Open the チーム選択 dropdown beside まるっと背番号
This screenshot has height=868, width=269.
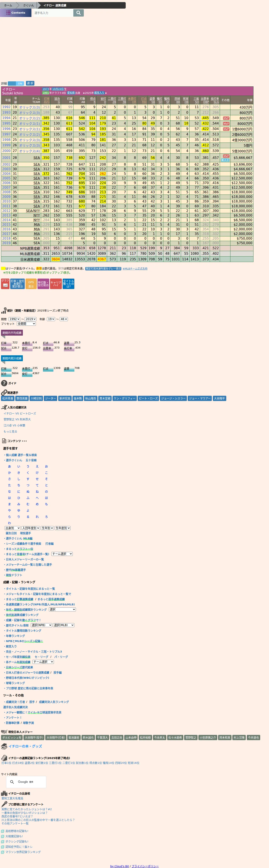pyautogui.click(x=62, y=554)
